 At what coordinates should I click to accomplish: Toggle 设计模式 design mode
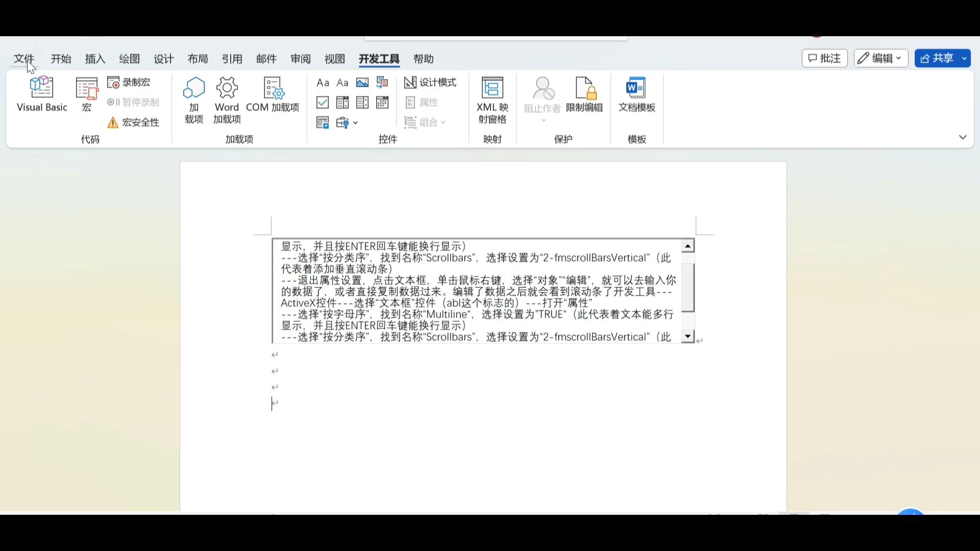point(430,83)
